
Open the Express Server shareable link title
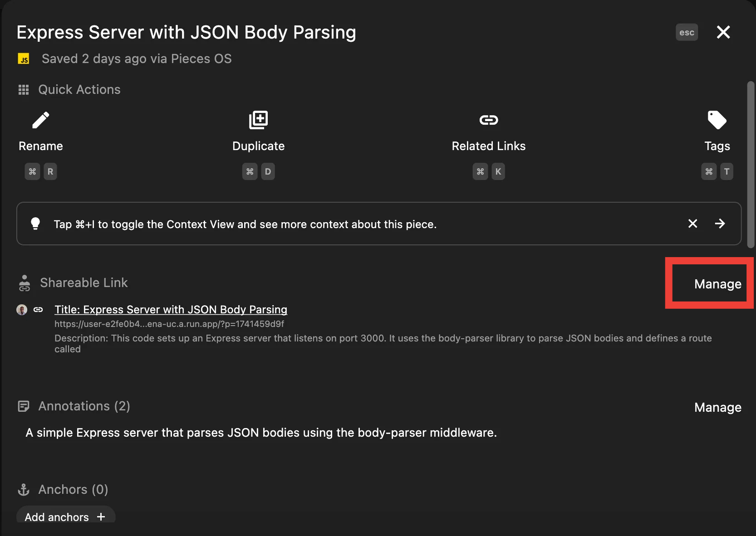click(171, 310)
